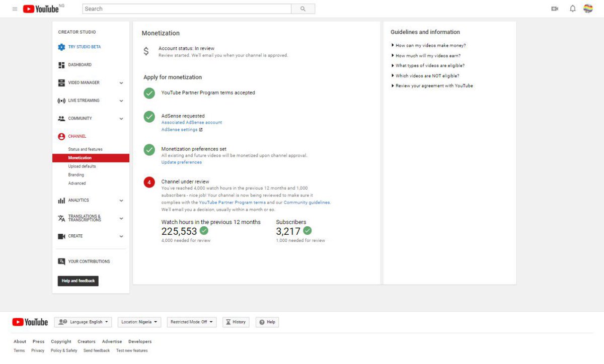The image size is (604, 364).
Task: Click the red step 4 badge
Action: [149, 182]
